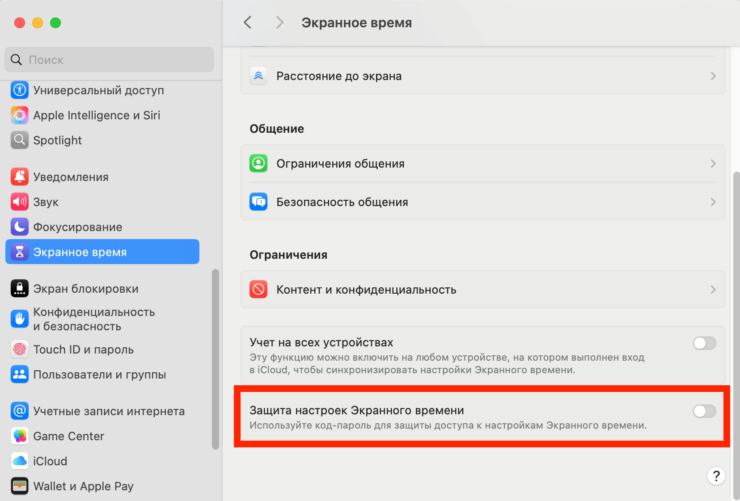The image size is (740, 501).
Task: Select Экран блокировки in sidebar
Action: (85, 289)
